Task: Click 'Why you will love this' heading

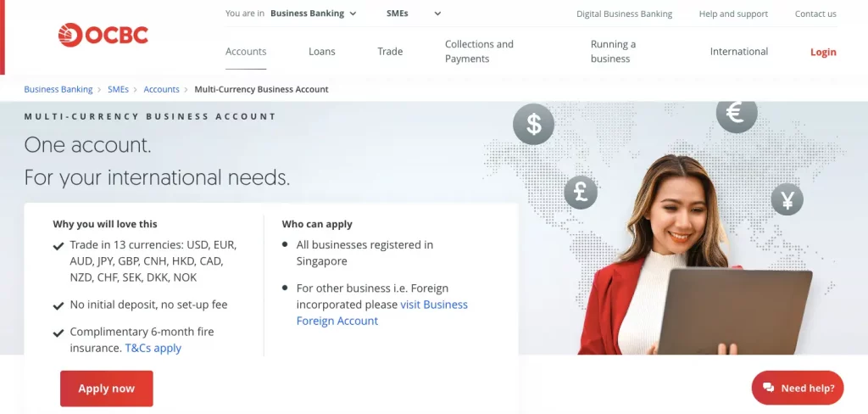Action: click(x=105, y=225)
